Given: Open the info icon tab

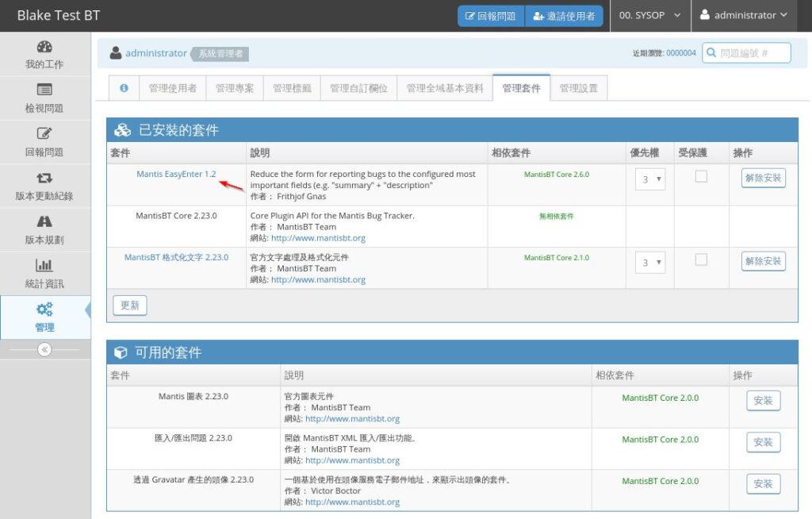Looking at the screenshot, I should point(124,88).
